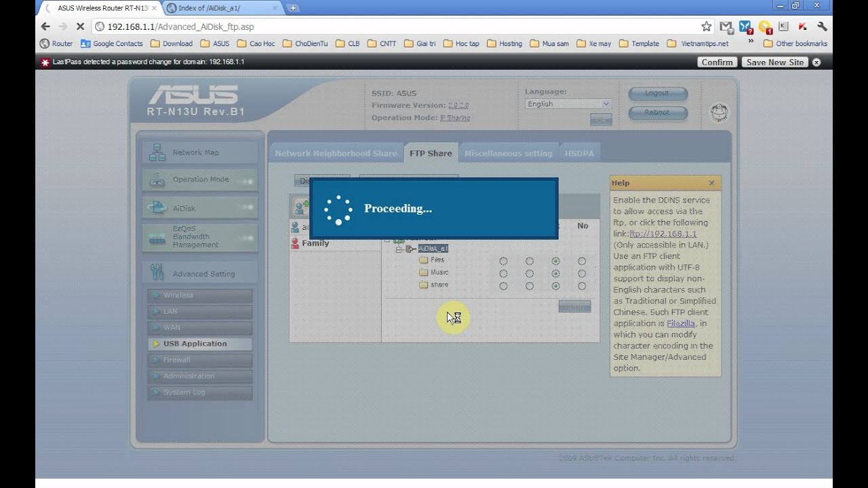Open a new tab with the plus button
Screen dimensions: 868x488
click(293, 8)
